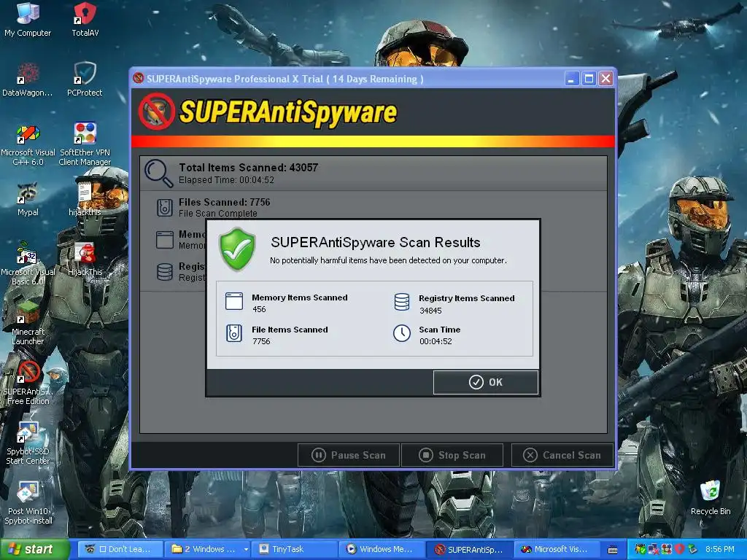Open the Mypal browser shortcut
Image resolution: width=747 pixels, height=560 pixels.
pos(28,200)
